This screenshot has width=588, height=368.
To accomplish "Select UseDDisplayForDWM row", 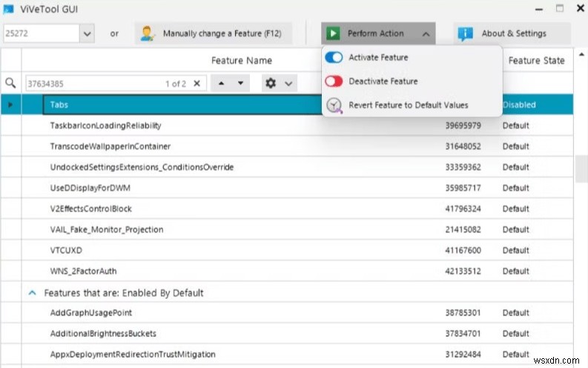I will (x=287, y=188).
